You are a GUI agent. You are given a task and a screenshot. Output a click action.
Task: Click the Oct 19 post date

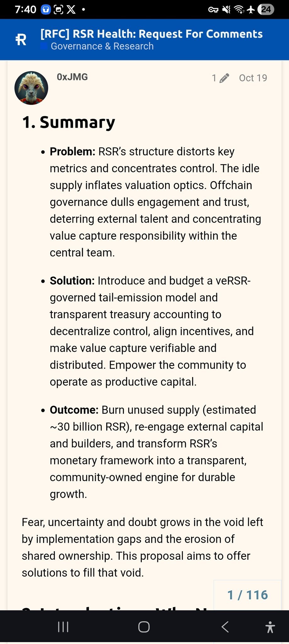coord(253,78)
